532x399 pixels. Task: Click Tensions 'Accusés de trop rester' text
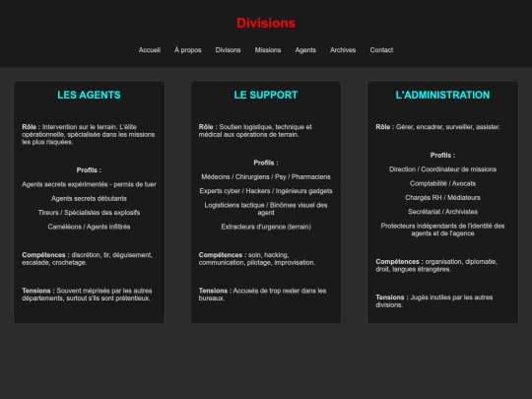click(x=262, y=295)
